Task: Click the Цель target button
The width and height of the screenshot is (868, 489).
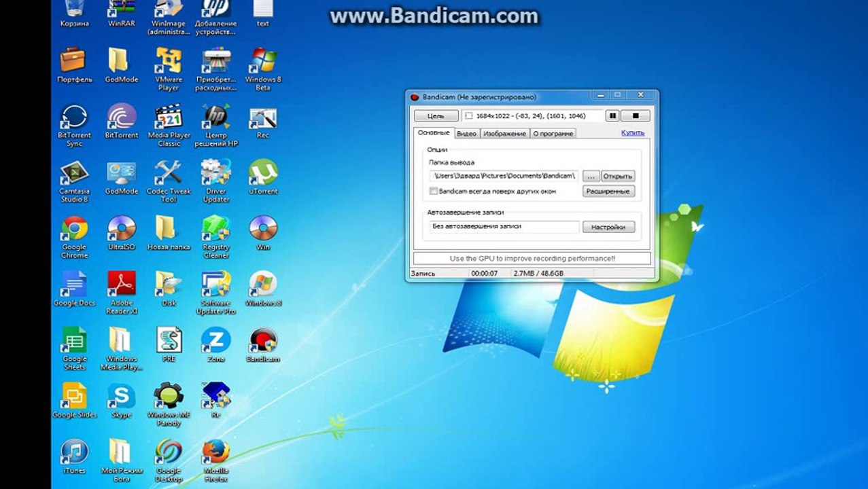Action: click(x=436, y=116)
